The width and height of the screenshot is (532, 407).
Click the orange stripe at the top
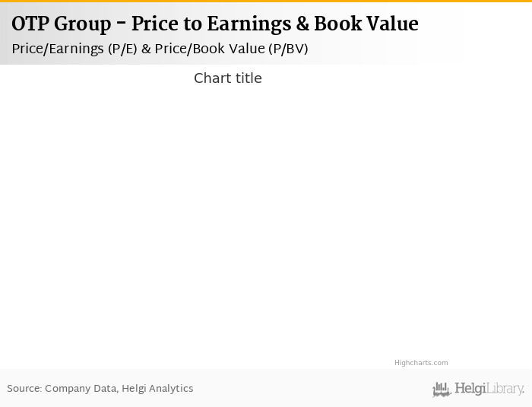266,1
